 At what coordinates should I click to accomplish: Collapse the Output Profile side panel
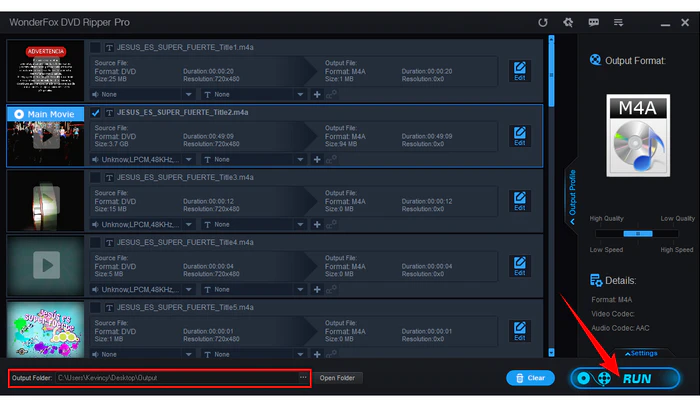(x=572, y=196)
